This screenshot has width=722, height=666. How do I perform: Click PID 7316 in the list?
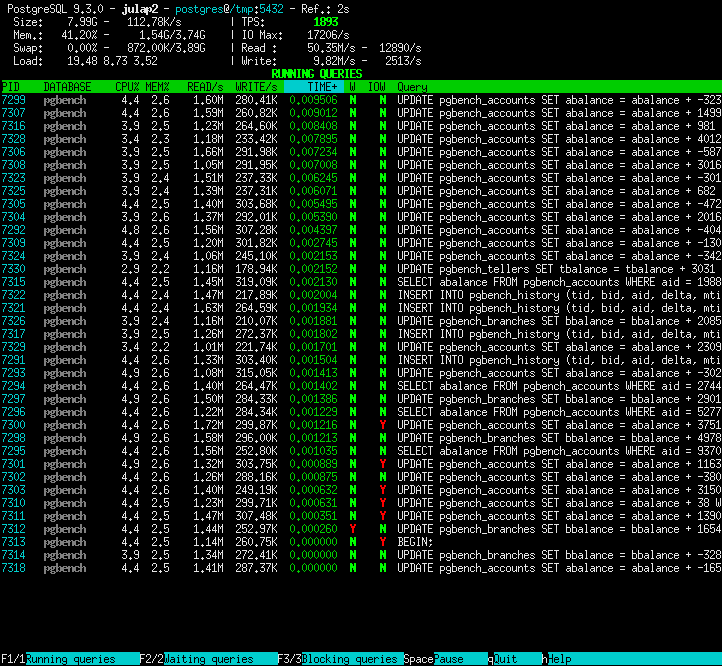coord(13,126)
